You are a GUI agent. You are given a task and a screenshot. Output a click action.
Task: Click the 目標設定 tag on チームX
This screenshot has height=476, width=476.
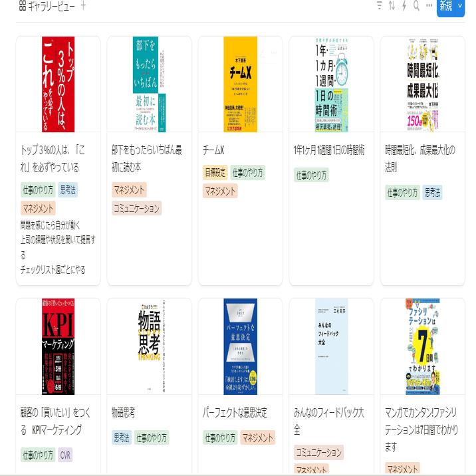[215, 173]
